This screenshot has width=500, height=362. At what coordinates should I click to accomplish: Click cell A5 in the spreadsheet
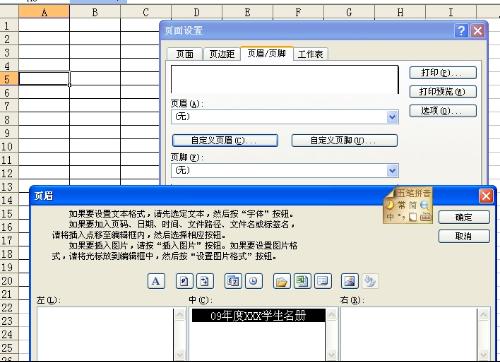[x=44, y=79]
